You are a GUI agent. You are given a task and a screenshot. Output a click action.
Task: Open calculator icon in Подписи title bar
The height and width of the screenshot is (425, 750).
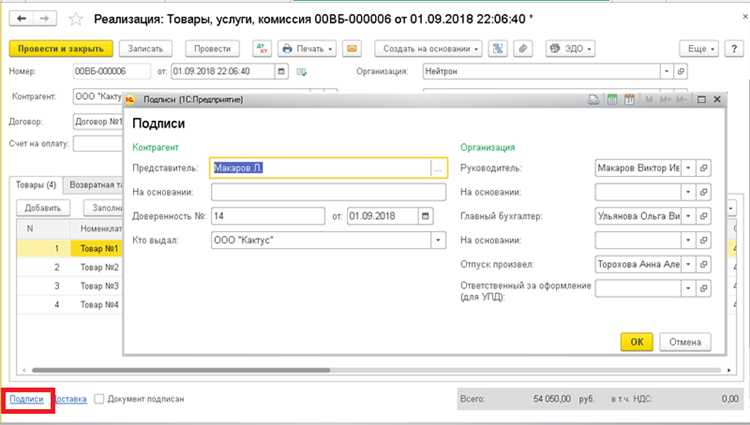(612, 99)
